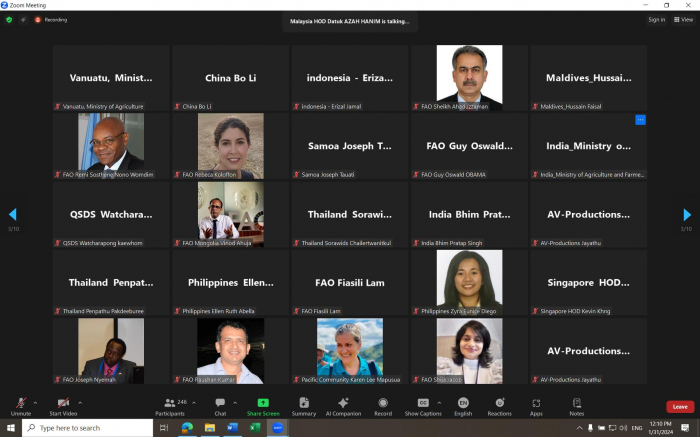Open the Chat panel
Viewport: 700px width, 437px height.
[220, 404]
